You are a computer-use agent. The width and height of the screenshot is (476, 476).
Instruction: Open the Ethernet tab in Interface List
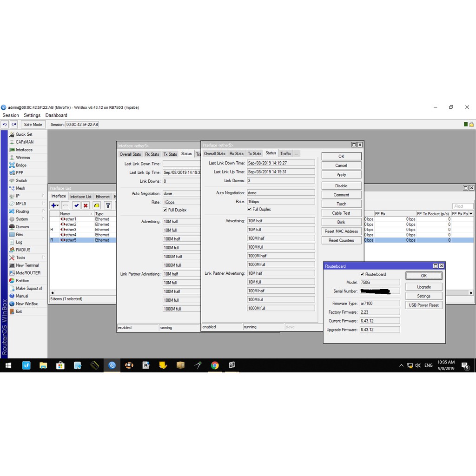pos(103,197)
